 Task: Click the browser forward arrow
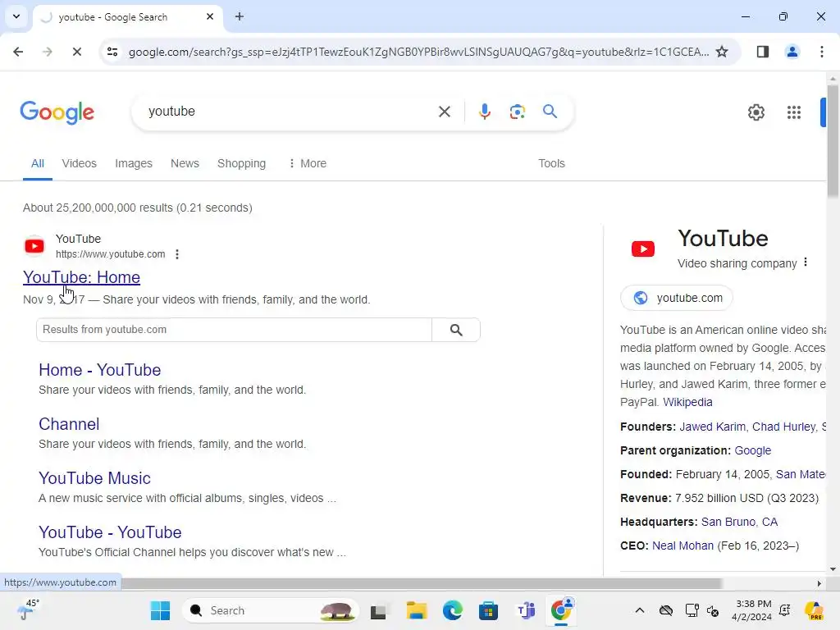pos(47,52)
